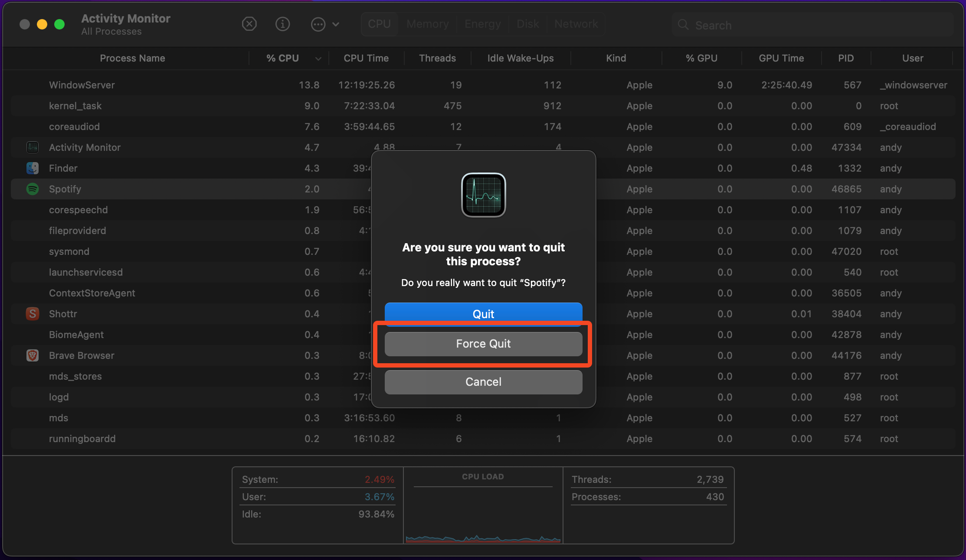Viewport: 966px width, 560px height.
Task: Switch to the Network tab
Action: pos(576,24)
